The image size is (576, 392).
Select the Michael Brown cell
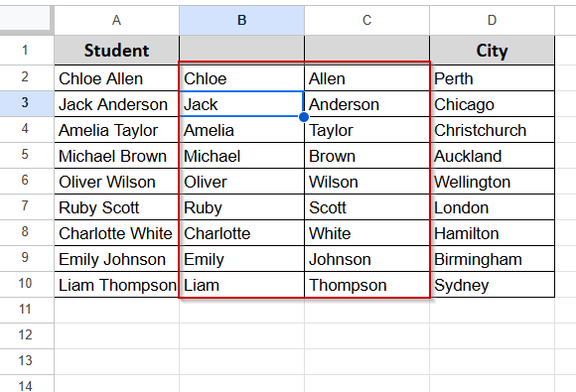tap(117, 156)
